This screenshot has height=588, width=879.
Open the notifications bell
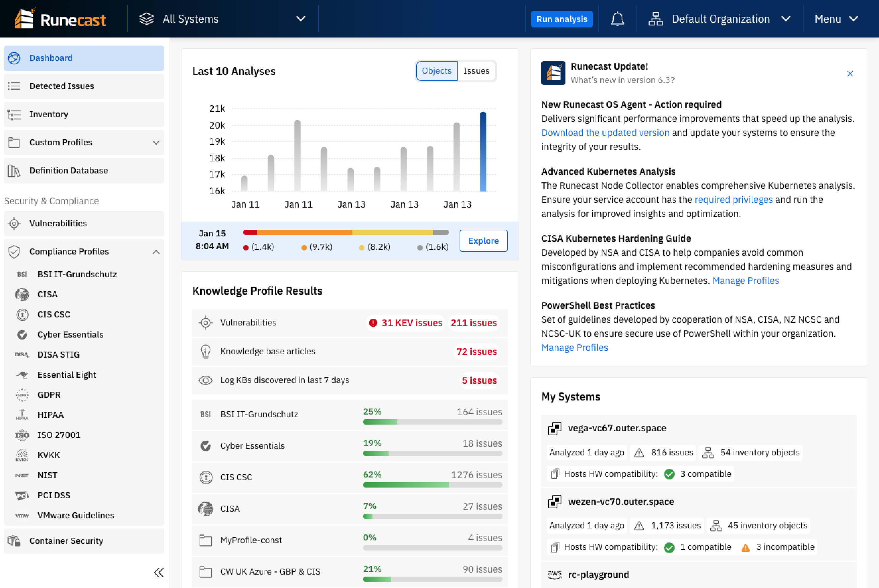(617, 19)
